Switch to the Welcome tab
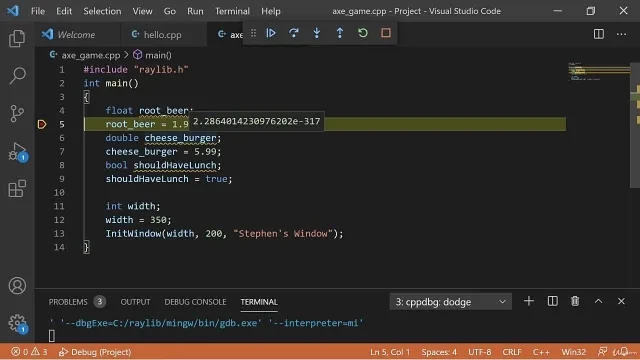The height and width of the screenshot is (360, 640). [x=78, y=35]
